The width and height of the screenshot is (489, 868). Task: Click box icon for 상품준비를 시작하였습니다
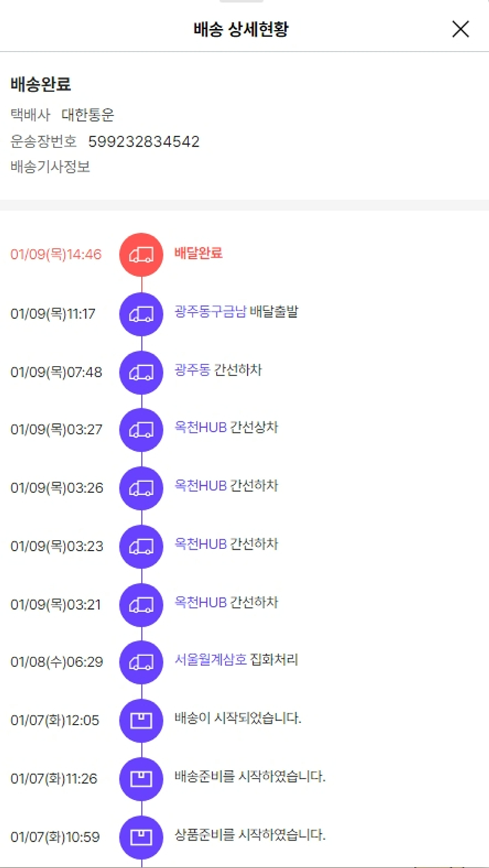coord(141,837)
